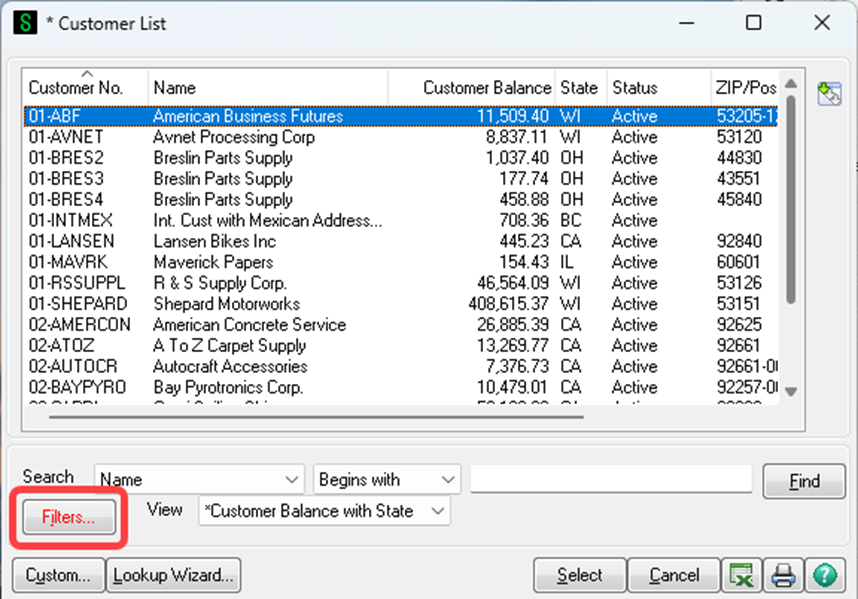Click the Cancel button

(x=674, y=575)
